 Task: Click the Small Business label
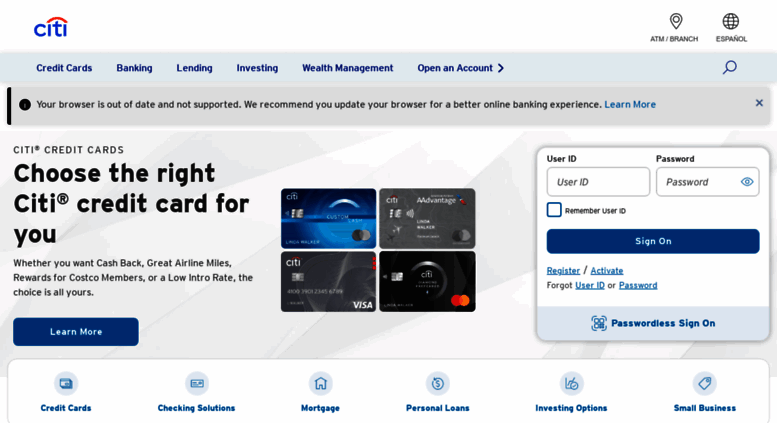[705, 408]
